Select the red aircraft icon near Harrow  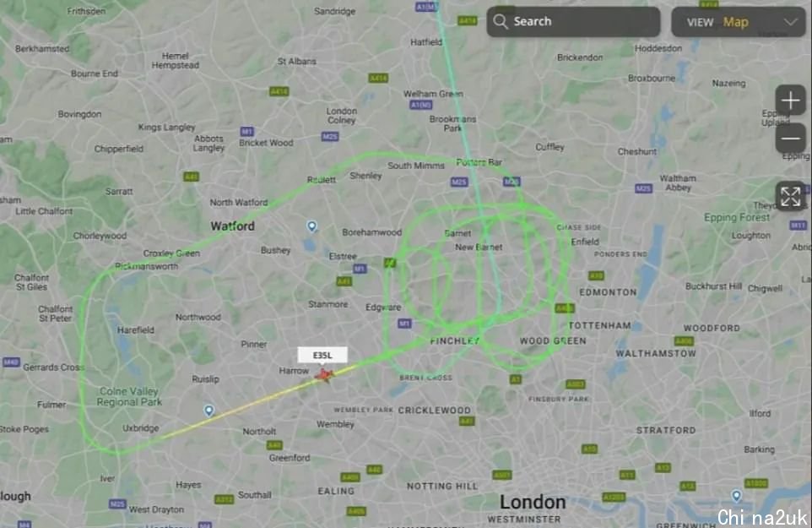325,374
